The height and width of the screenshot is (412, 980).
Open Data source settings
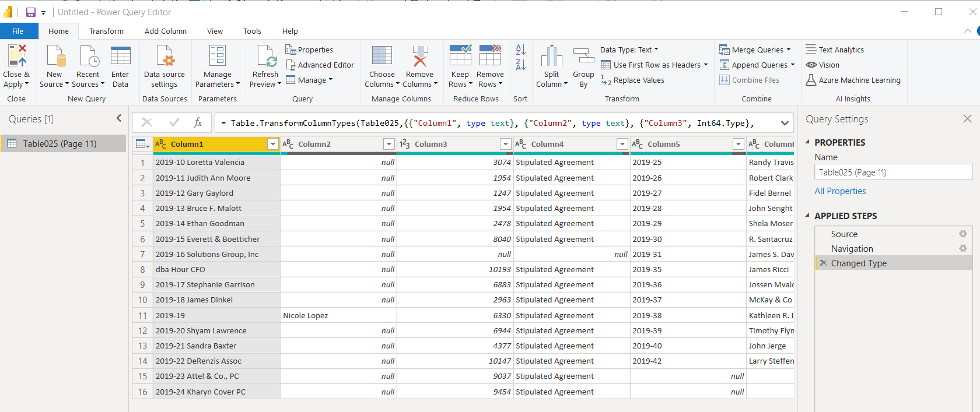point(165,57)
